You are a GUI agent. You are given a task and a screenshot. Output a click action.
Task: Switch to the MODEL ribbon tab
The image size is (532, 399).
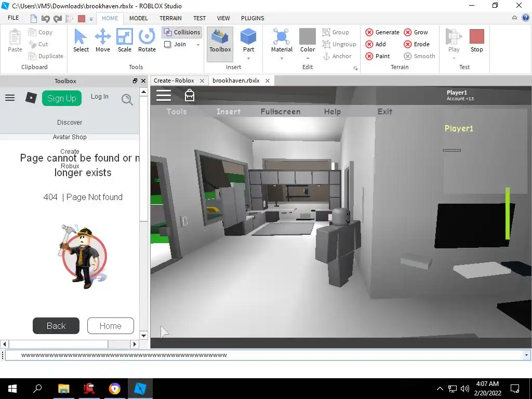tap(138, 18)
